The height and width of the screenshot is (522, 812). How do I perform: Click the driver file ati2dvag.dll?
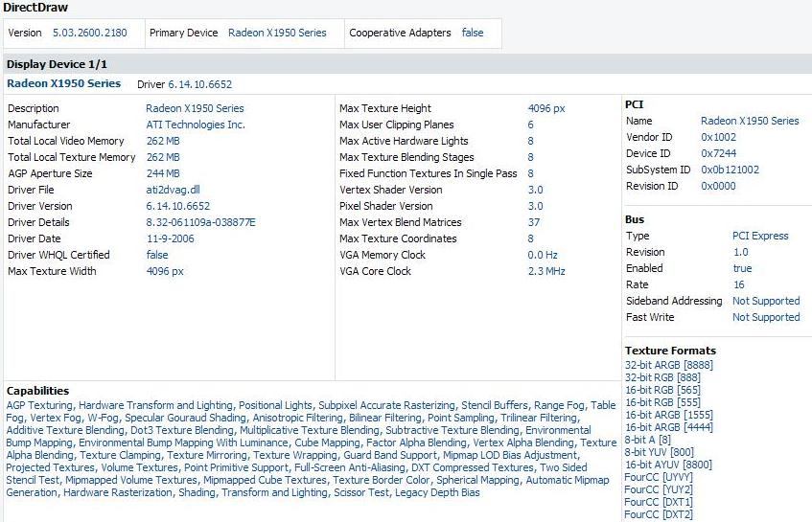(x=173, y=190)
